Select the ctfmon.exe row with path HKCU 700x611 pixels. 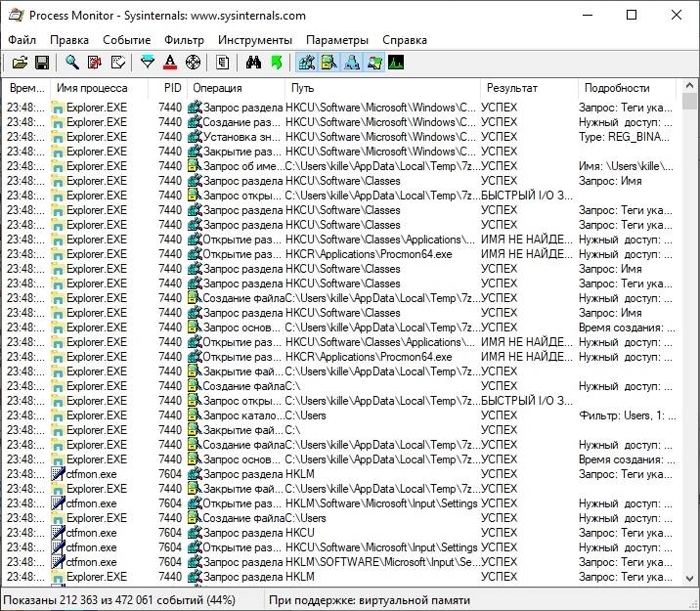tap(343, 533)
